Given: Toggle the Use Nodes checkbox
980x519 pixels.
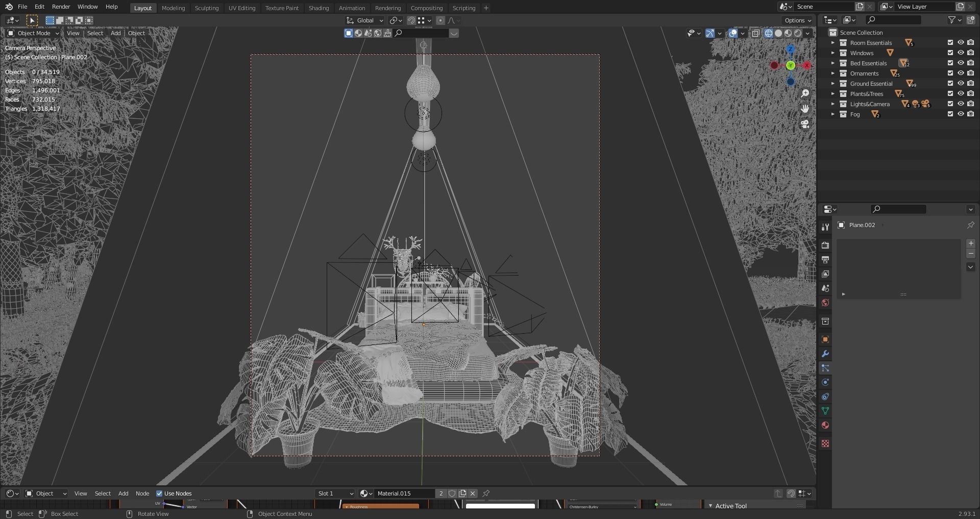Looking at the screenshot, I should (x=159, y=493).
